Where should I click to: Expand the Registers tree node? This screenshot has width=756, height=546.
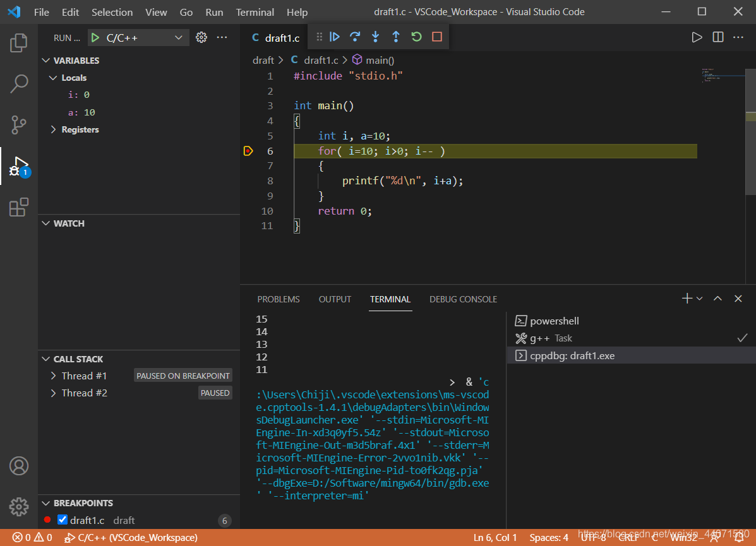click(x=53, y=129)
